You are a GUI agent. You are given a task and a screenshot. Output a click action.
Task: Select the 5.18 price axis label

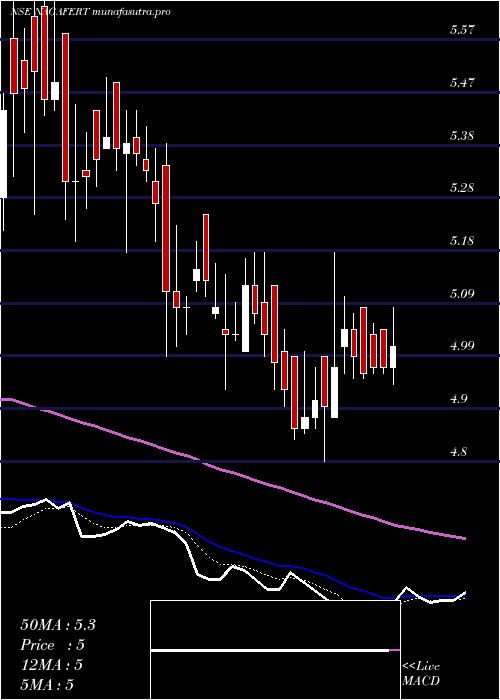(462, 241)
